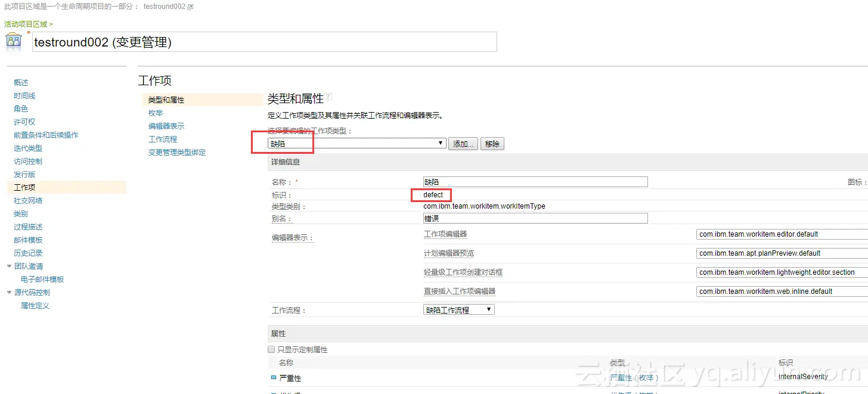Select 概述 in left navigation
This screenshot has width=868, height=394.
(21, 82)
